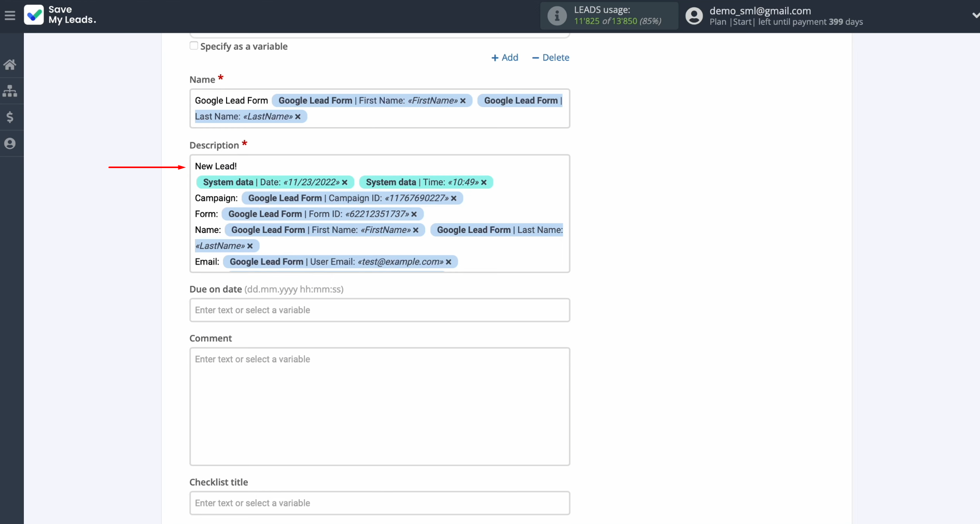Remove Last Name tag in Name field
This screenshot has width=980, height=524.
click(298, 117)
